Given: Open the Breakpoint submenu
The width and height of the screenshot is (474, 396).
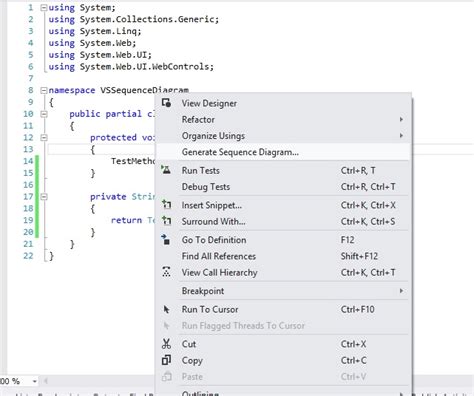Looking at the screenshot, I should (283, 291).
